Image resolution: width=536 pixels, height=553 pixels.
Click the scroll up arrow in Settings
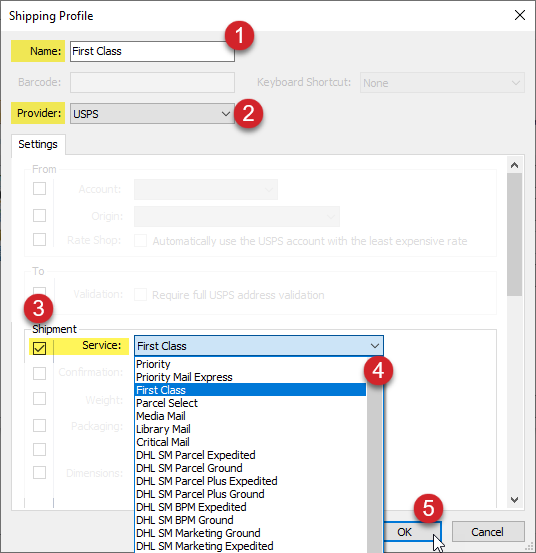pos(514,165)
